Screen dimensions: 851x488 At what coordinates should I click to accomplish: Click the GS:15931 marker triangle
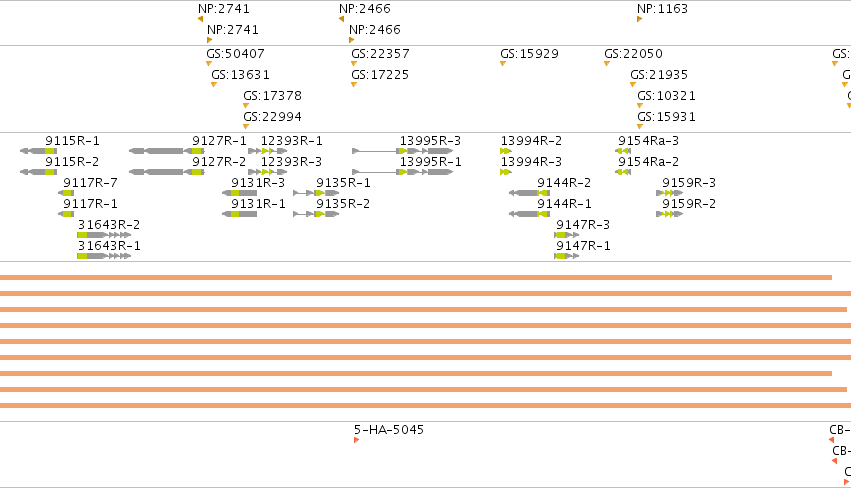click(x=640, y=126)
